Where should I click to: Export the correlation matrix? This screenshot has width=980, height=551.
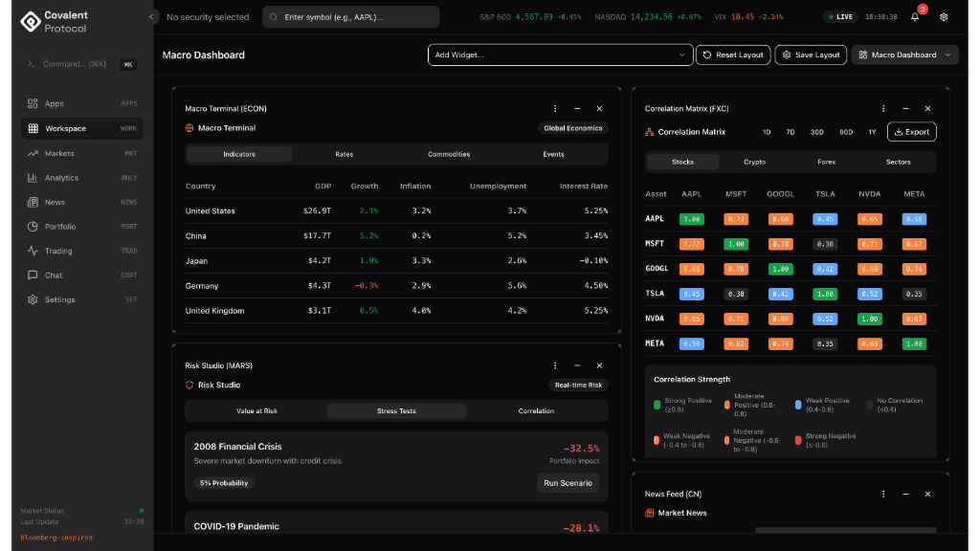(911, 132)
